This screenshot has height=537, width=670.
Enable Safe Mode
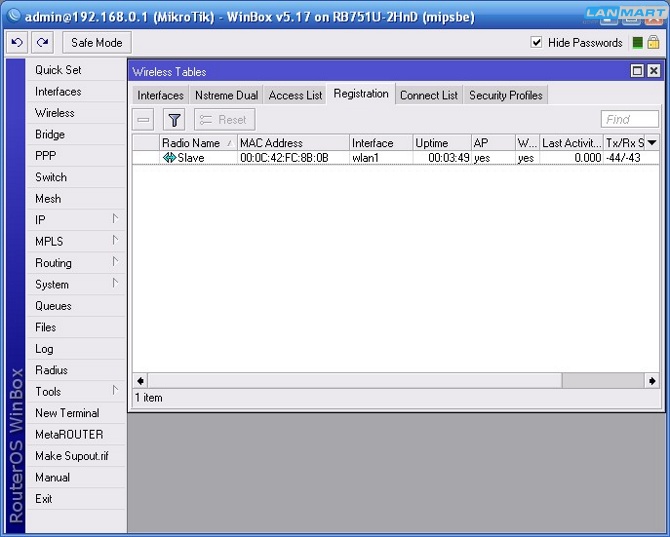97,43
